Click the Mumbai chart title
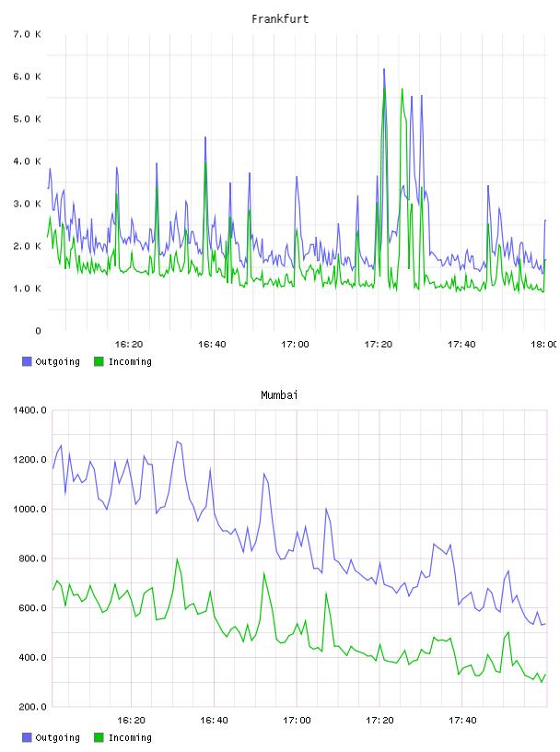 pos(279,395)
